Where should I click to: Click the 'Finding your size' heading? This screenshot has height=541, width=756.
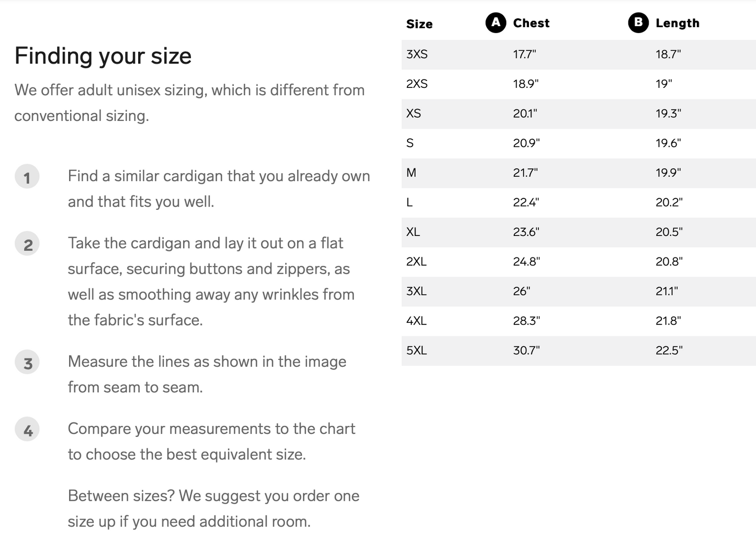(103, 56)
